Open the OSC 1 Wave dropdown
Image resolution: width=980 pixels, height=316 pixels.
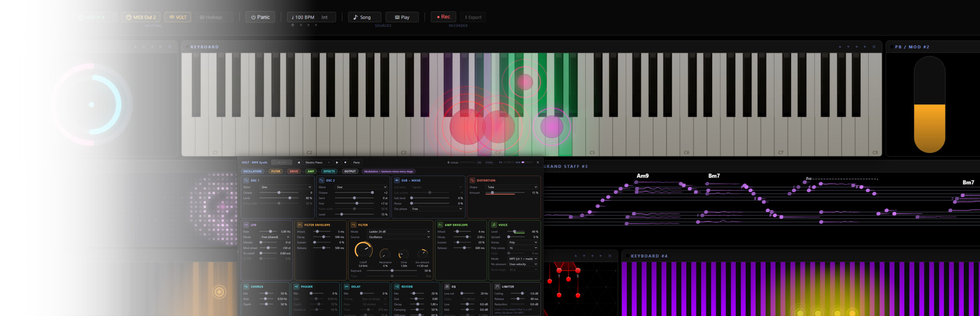coord(286,187)
